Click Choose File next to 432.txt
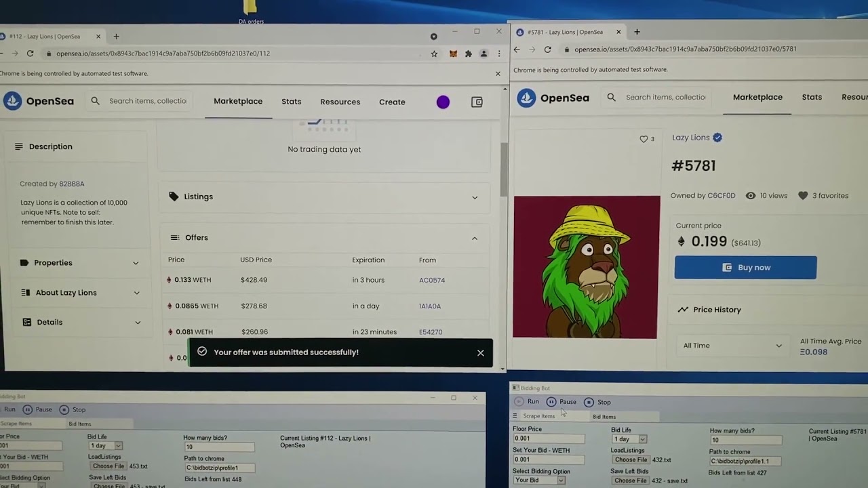The image size is (868, 488). click(630, 460)
